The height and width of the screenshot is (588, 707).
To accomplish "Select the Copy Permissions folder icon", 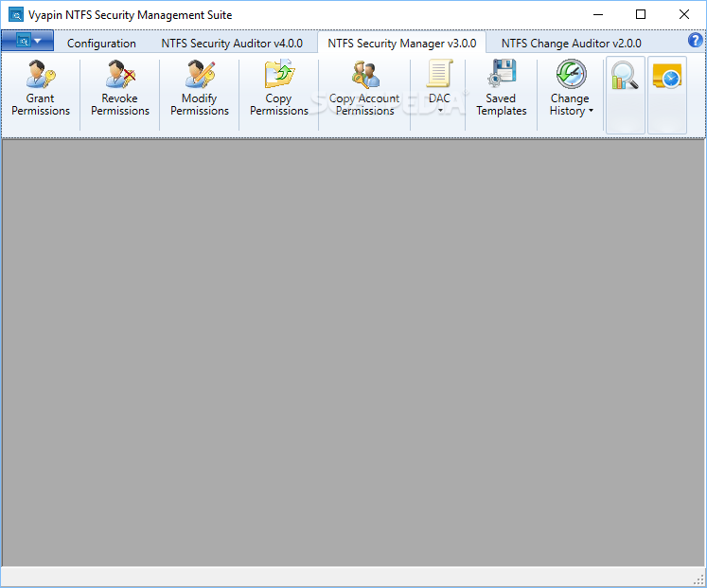I will (x=279, y=74).
